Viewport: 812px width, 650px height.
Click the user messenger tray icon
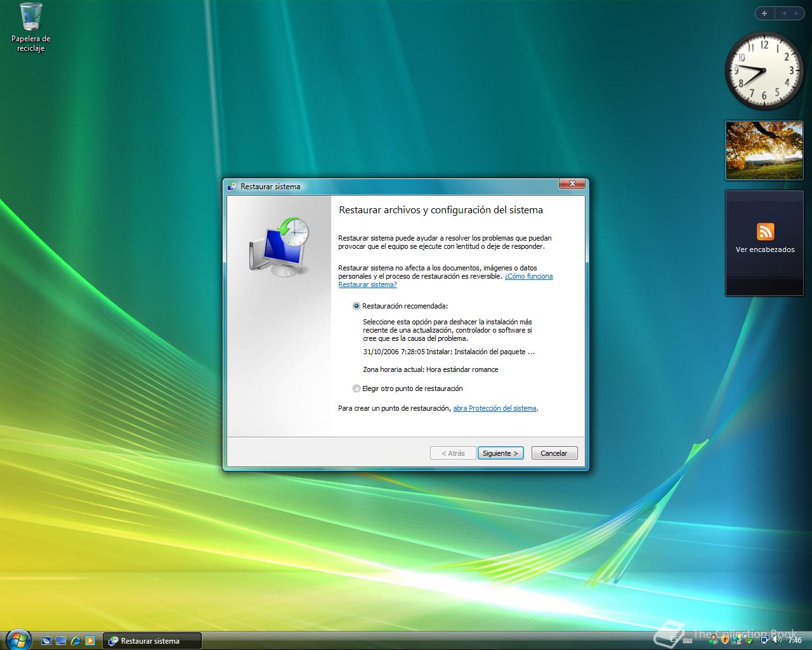pyautogui.click(x=714, y=640)
